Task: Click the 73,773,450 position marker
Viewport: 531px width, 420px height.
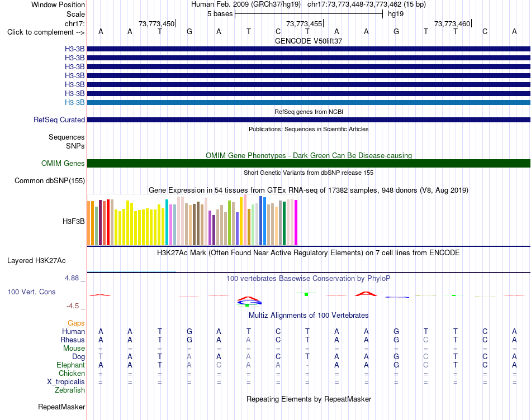Action: (x=157, y=23)
